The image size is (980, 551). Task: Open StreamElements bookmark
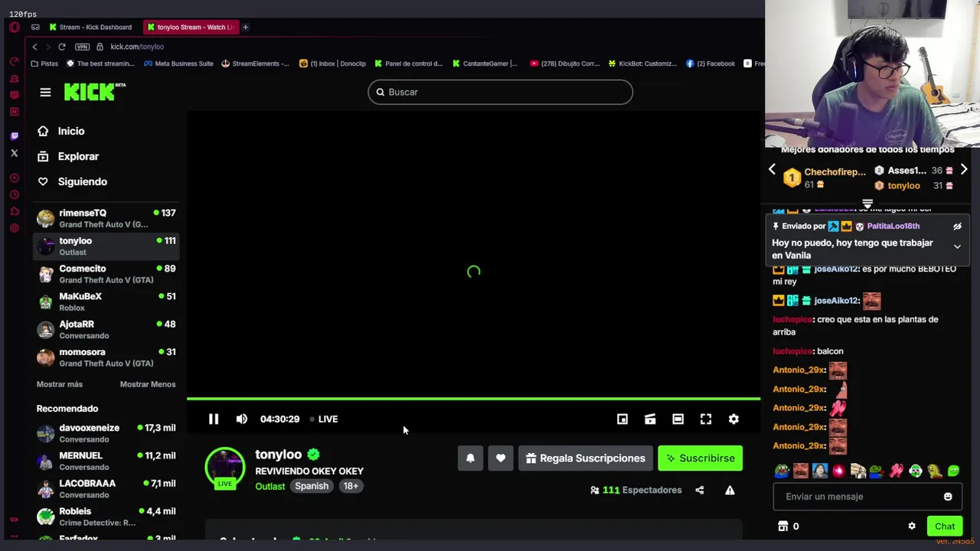255,64
